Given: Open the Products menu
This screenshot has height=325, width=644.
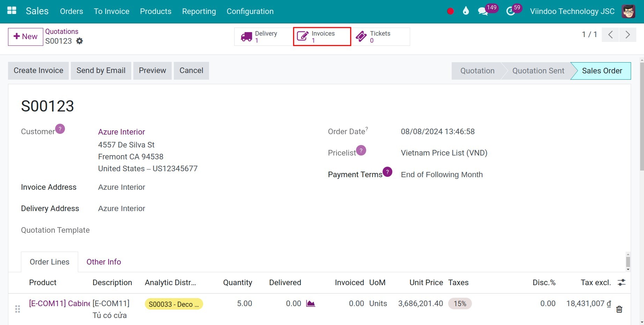Looking at the screenshot, I should tap(156, 11).
